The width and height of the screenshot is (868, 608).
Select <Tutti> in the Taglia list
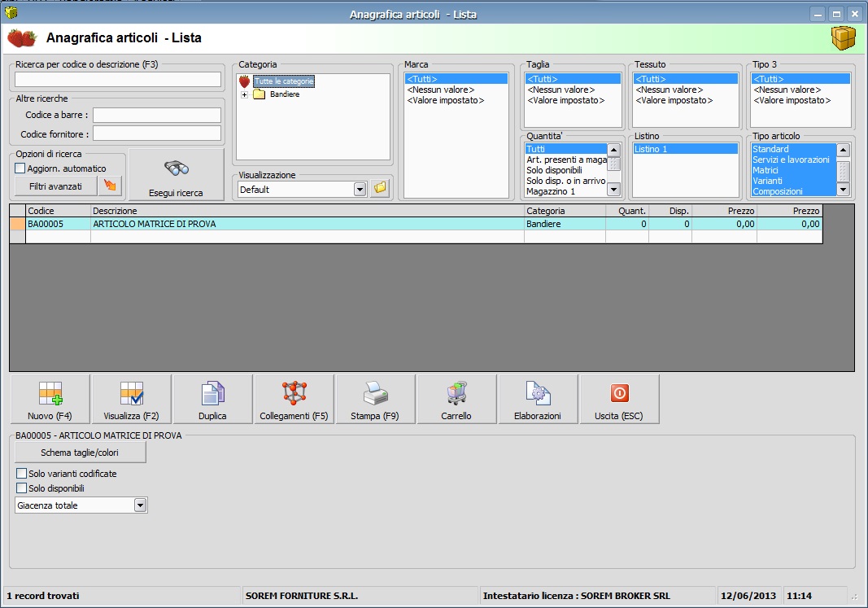(x=573, y=79)
